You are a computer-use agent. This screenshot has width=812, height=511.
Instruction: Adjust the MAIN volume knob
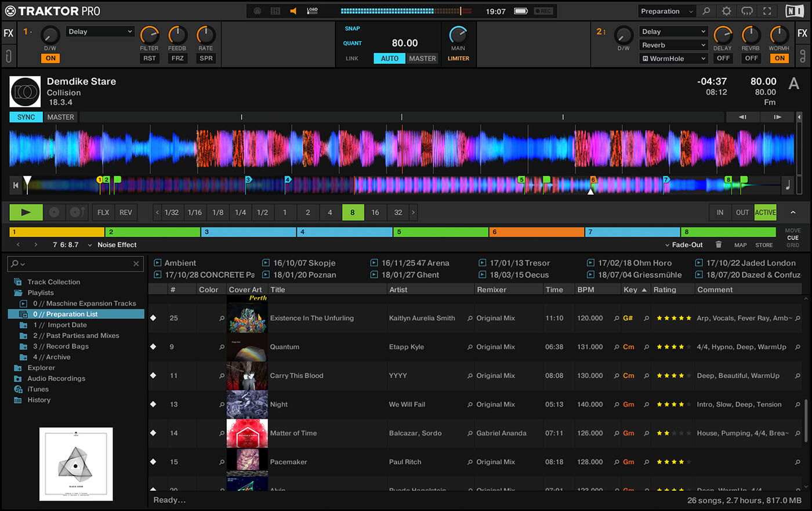(458, 35)
